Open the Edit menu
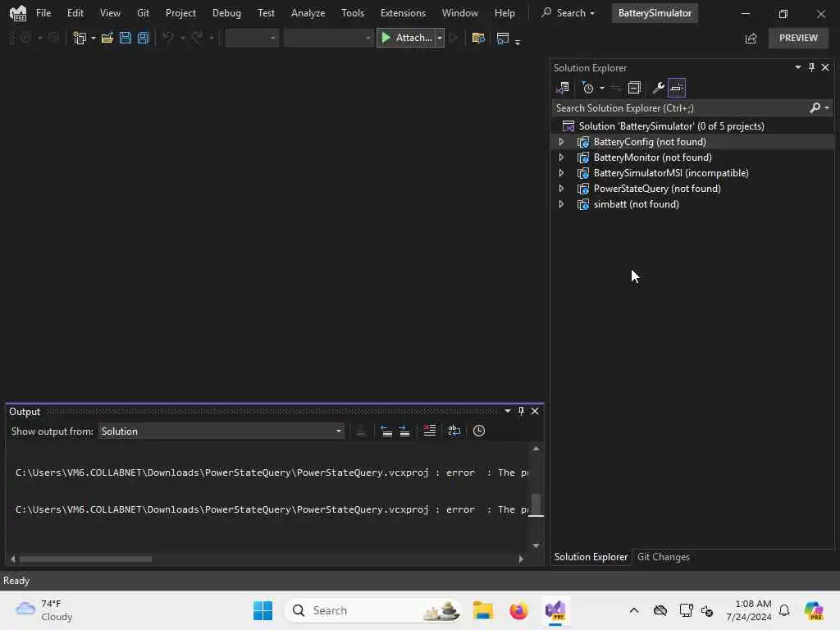Viewport: 840px width, 630px height. (x=75, y=13)
